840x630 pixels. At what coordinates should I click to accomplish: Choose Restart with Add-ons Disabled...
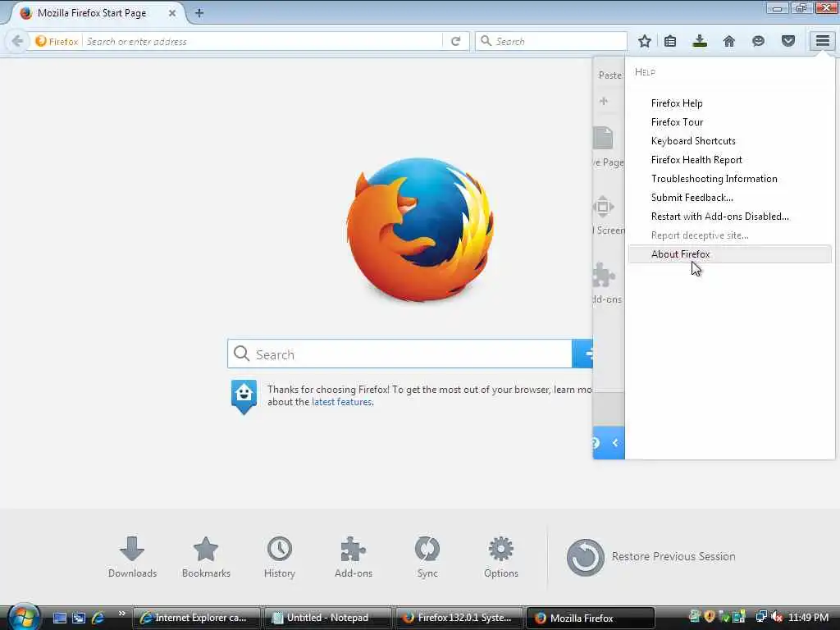(x=720, y=216)
